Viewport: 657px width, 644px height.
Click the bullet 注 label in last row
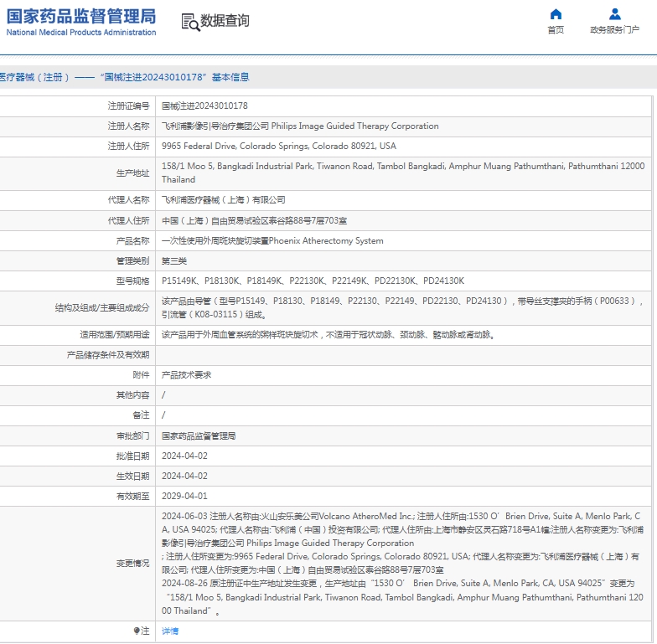[x=142, y=631]
